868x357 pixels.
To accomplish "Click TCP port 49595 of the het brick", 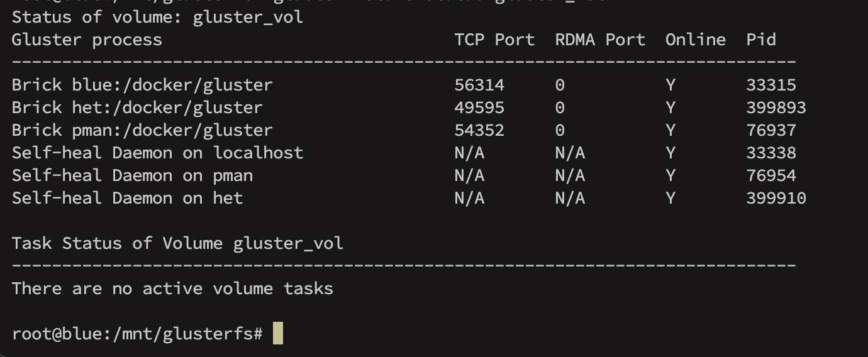I will pos(479,107).
